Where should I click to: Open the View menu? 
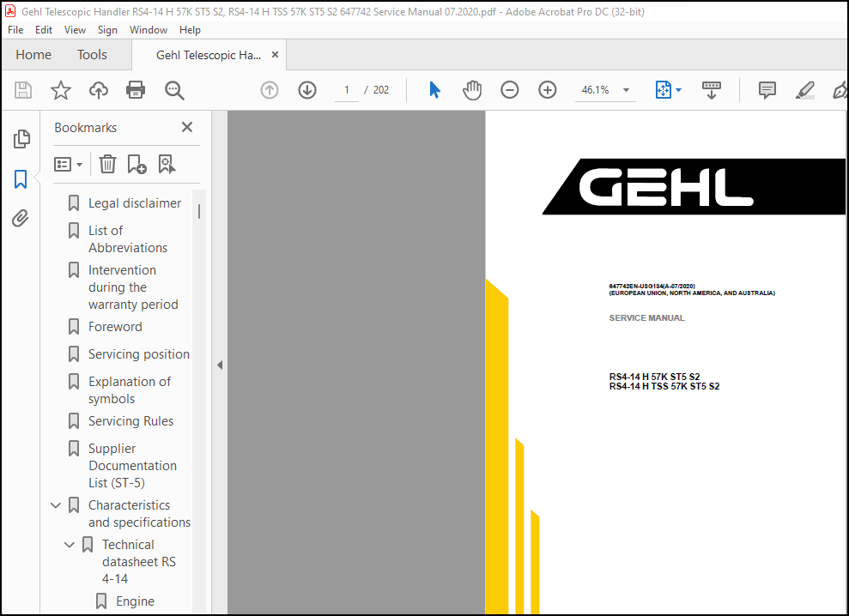[75, 30]
